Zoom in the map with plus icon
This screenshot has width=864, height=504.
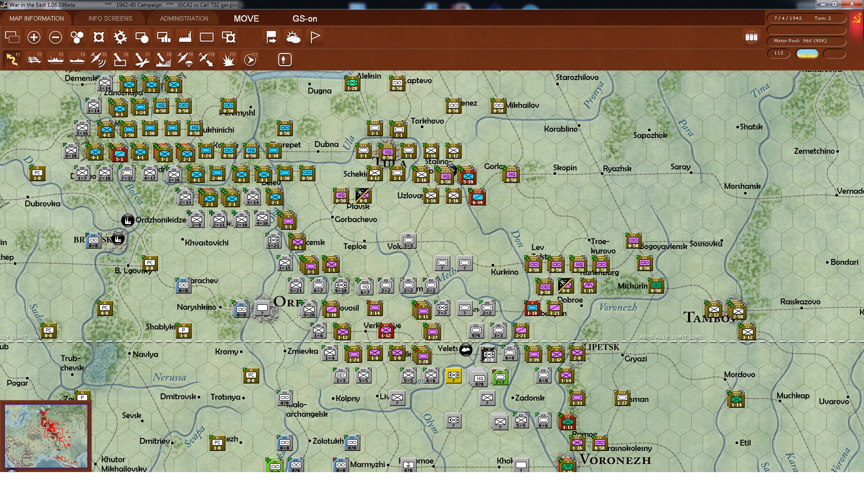(x=34, y=37)
